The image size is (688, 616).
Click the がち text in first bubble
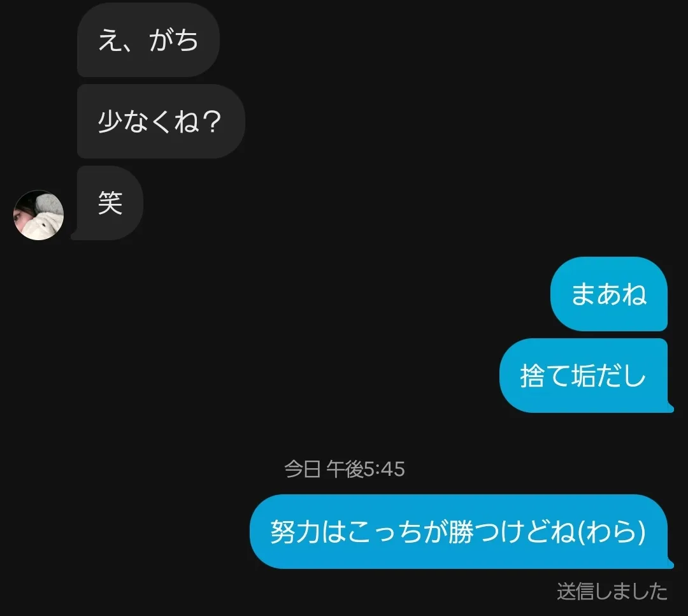174,40
